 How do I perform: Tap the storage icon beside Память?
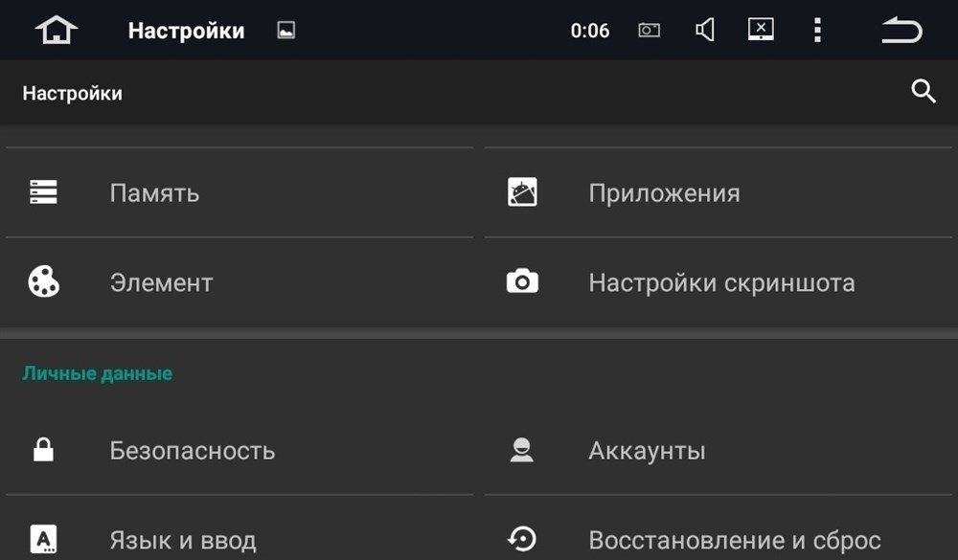click(43, 192)
